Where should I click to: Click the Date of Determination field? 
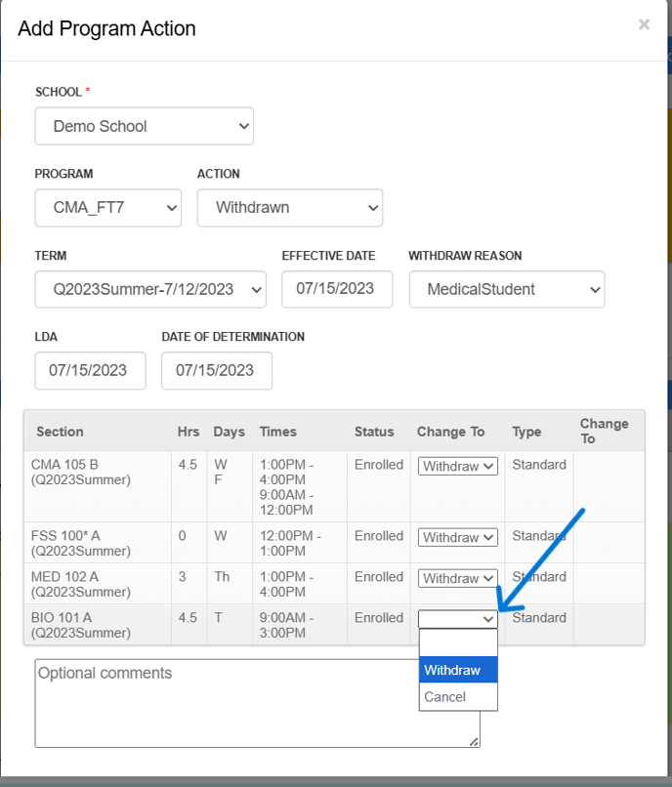(216, 370)
